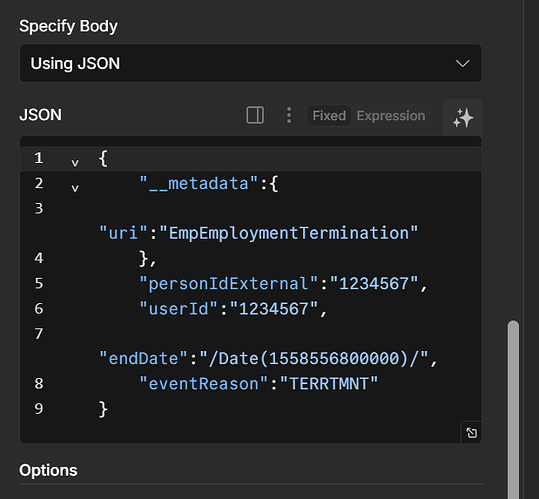Click the AI sparkle assistant icon
The height and width of the screenshot is (499, 539).
coord(463,118)
